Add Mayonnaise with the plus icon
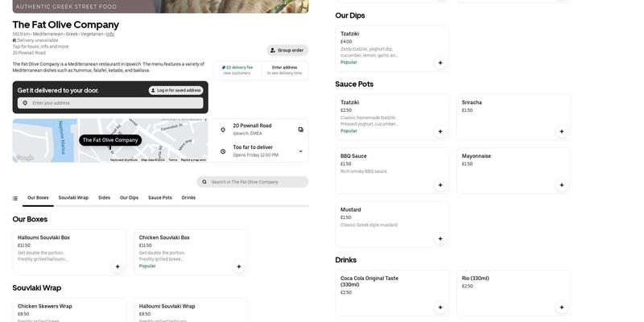 point(561,185)
